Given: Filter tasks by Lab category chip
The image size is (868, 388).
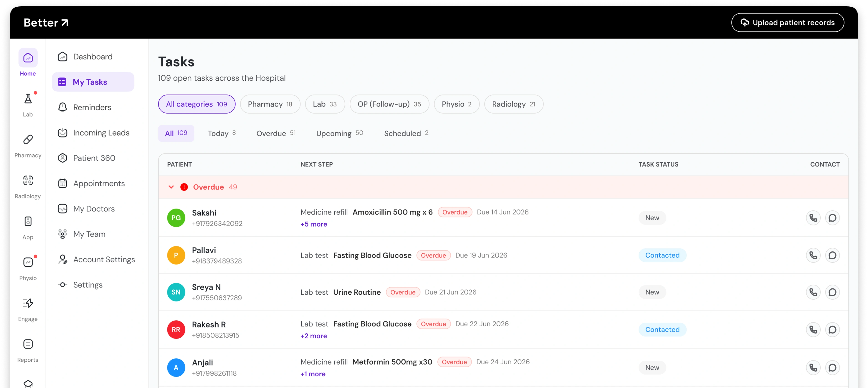Looking at the screenshot, I should pyautogui.click(x=325, y=104).
